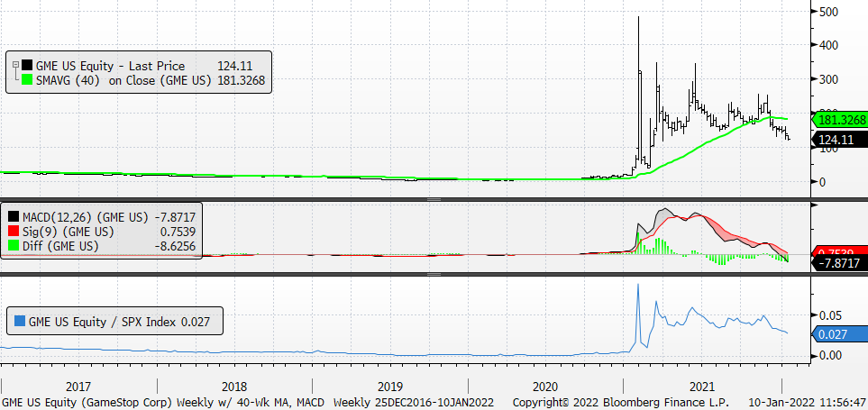Click the black GME Last Price color swatch

pos(27,67)
